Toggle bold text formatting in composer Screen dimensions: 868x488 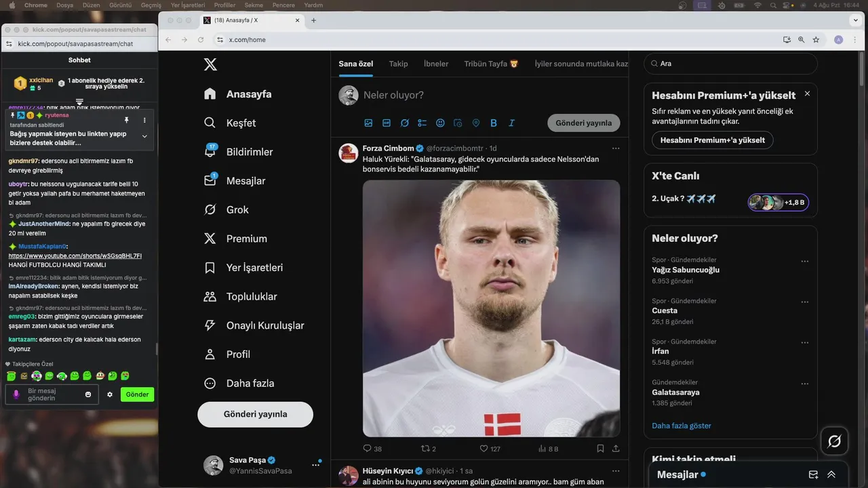[x=494, y=123]
